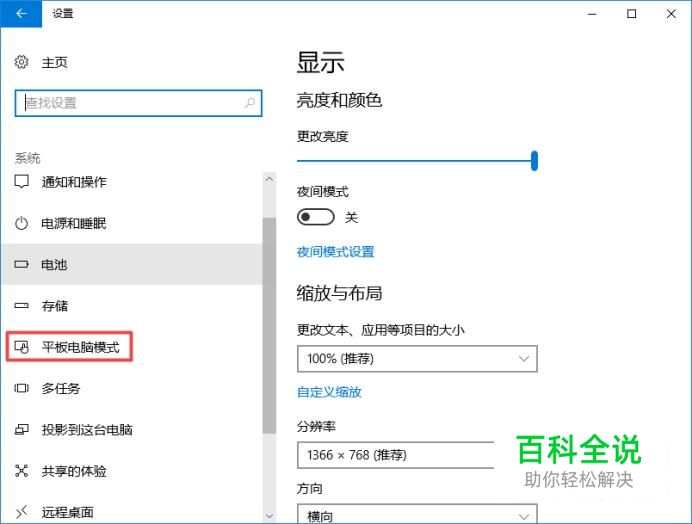Open 共享的体验 settings
This screenshot has height=524, width=692.
74,471
